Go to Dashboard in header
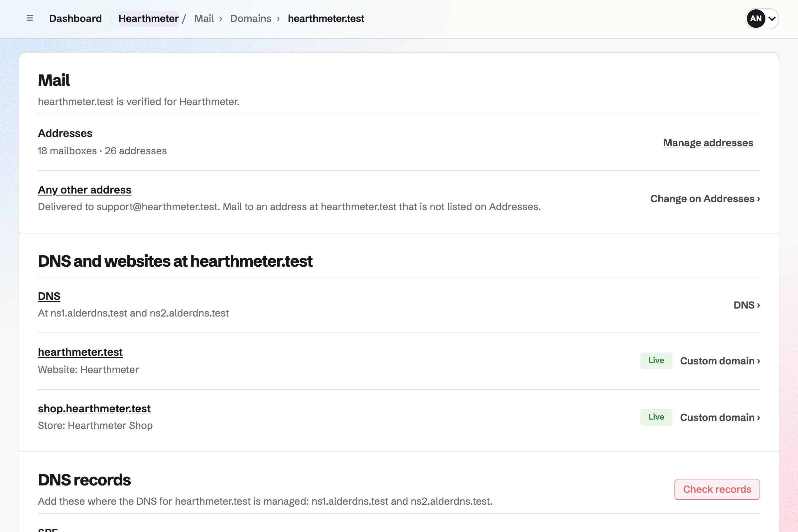The image size is (798, 532). (75, 18)
